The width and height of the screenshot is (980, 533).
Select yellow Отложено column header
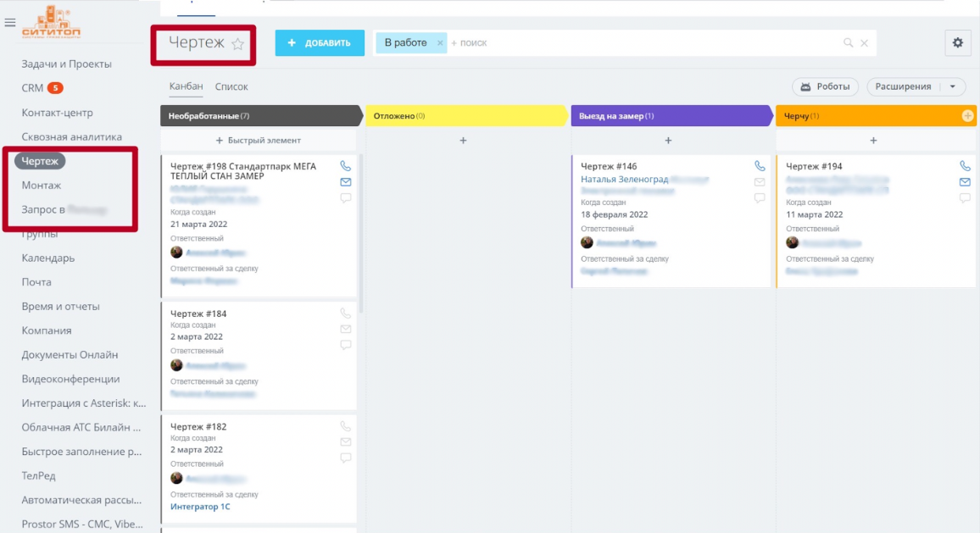465,115
